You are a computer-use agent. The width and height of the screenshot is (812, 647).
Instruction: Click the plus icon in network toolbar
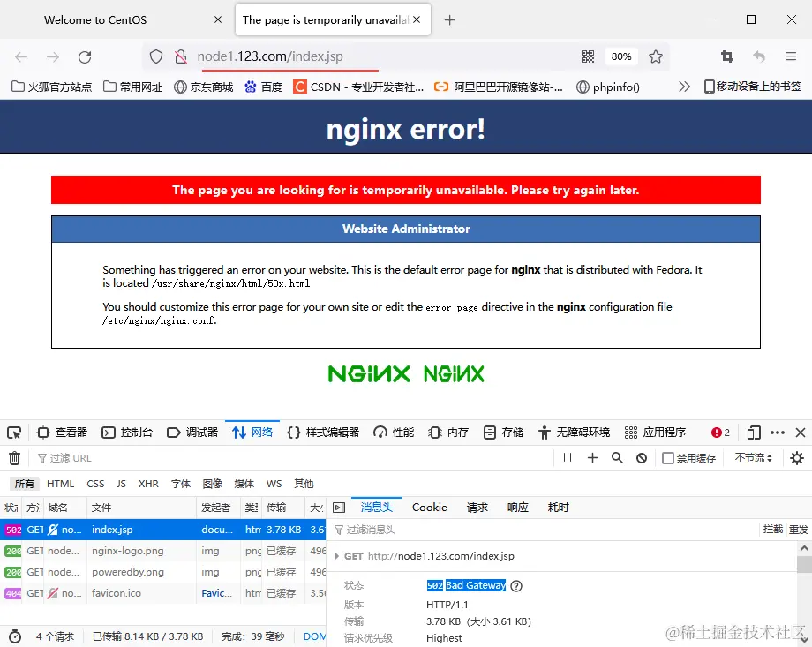coord(592,457)
